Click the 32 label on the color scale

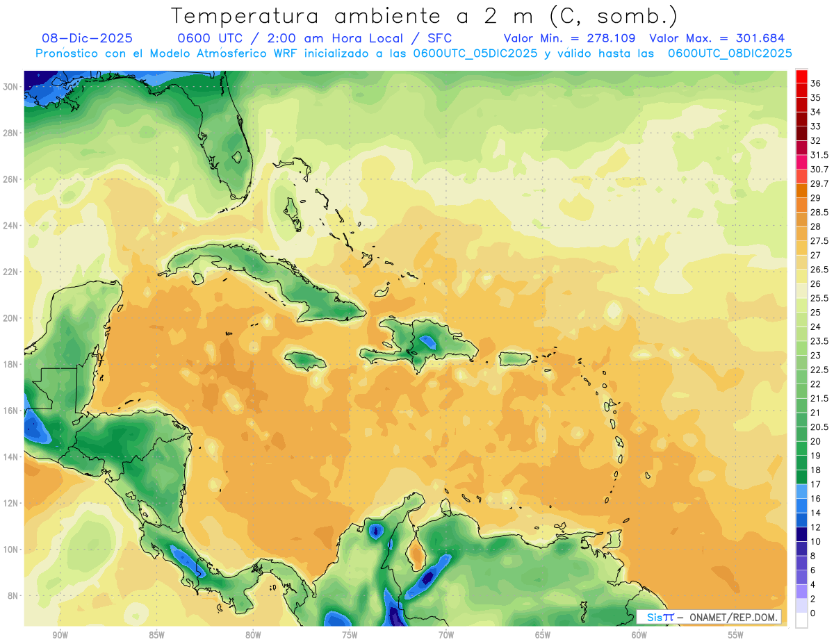pos(816,140)
